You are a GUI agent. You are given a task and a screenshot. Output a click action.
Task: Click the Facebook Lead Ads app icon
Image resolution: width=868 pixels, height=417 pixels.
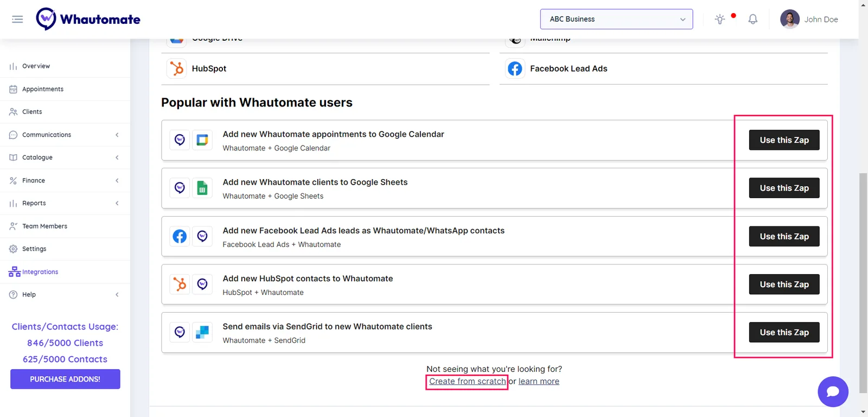pyautogui.click(x=515, y=68)
